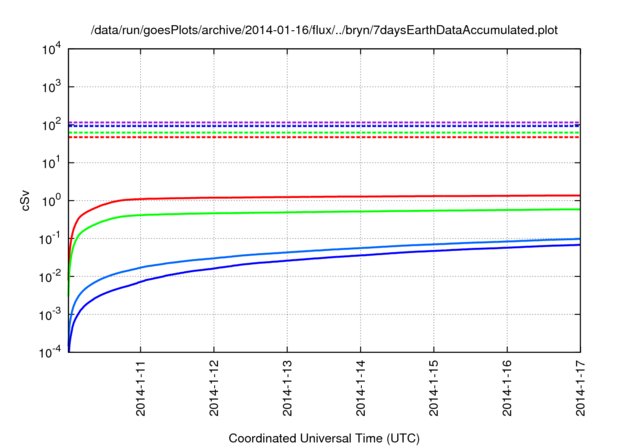
Task: Click the 2014-1-14 date tick label
Action: pyautogui.click(x=360, y=388)
